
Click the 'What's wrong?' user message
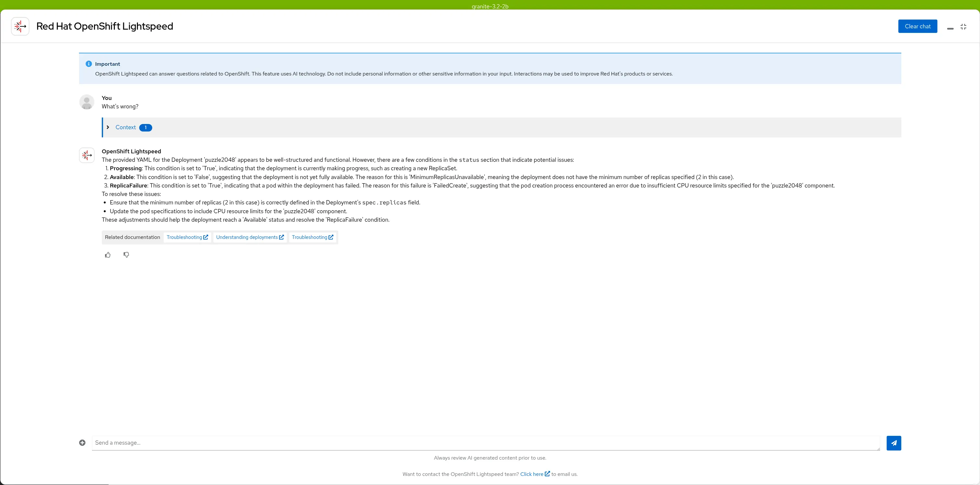click(x=120, y=106)
